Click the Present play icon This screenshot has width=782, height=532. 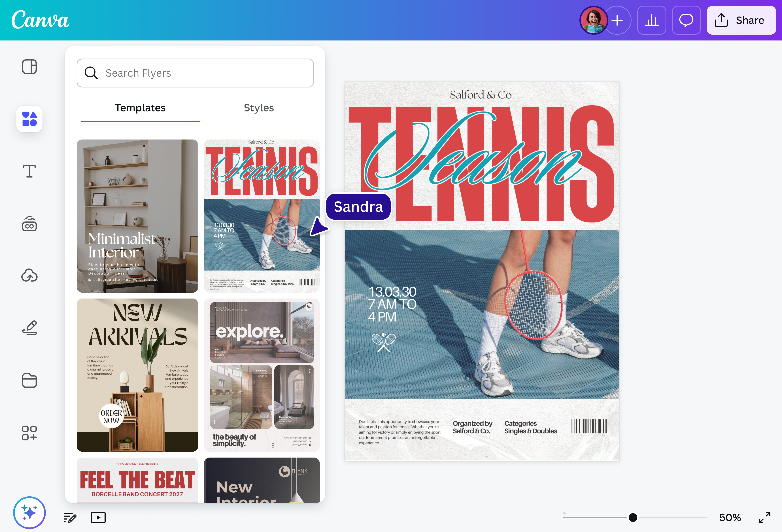98,518
